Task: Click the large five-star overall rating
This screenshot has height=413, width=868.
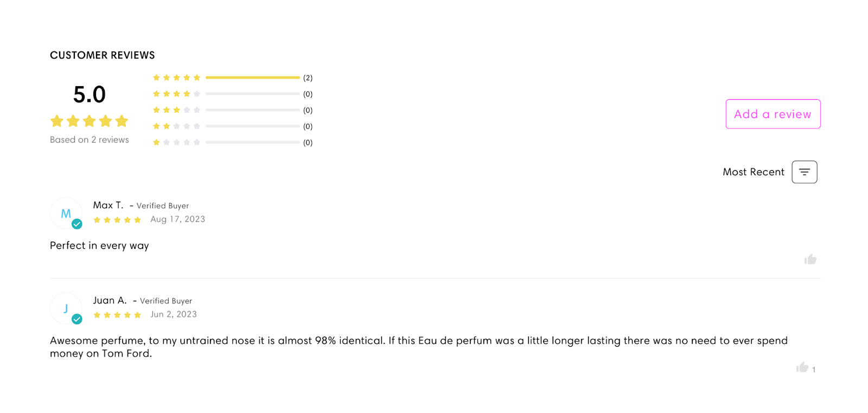Action: coord(89,120)
